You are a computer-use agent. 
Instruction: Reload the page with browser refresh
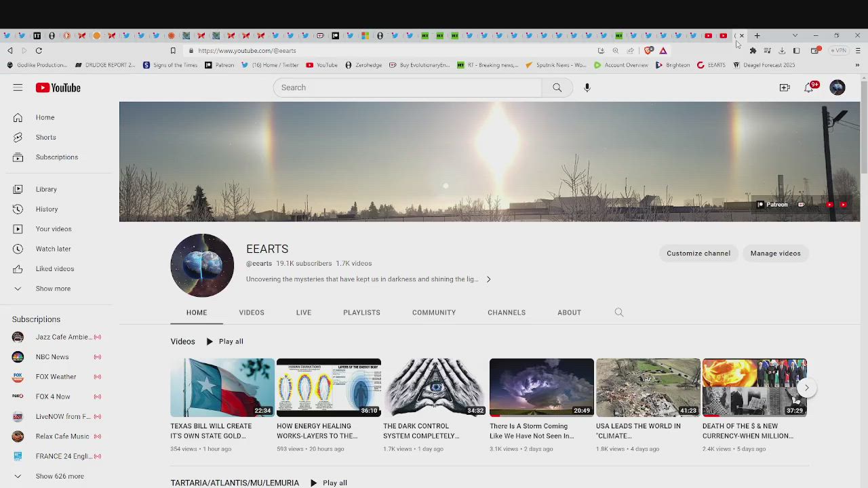(39, 51)
